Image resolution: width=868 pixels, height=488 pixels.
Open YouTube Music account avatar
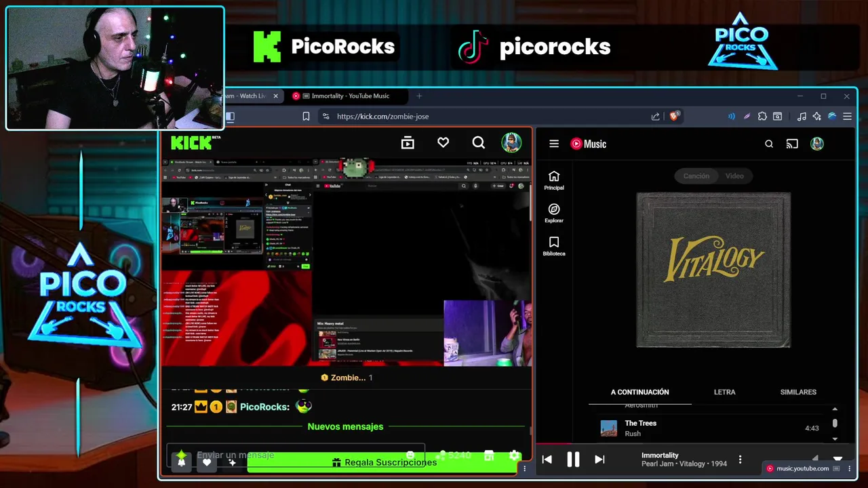pyautogui.click(x=817, y=144)
